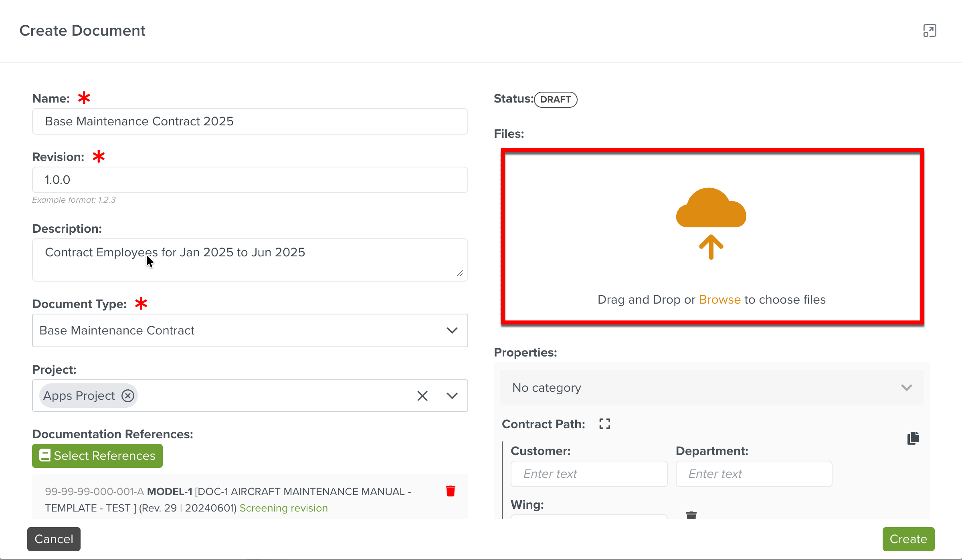Focus the Revision text field

point(250,180)
